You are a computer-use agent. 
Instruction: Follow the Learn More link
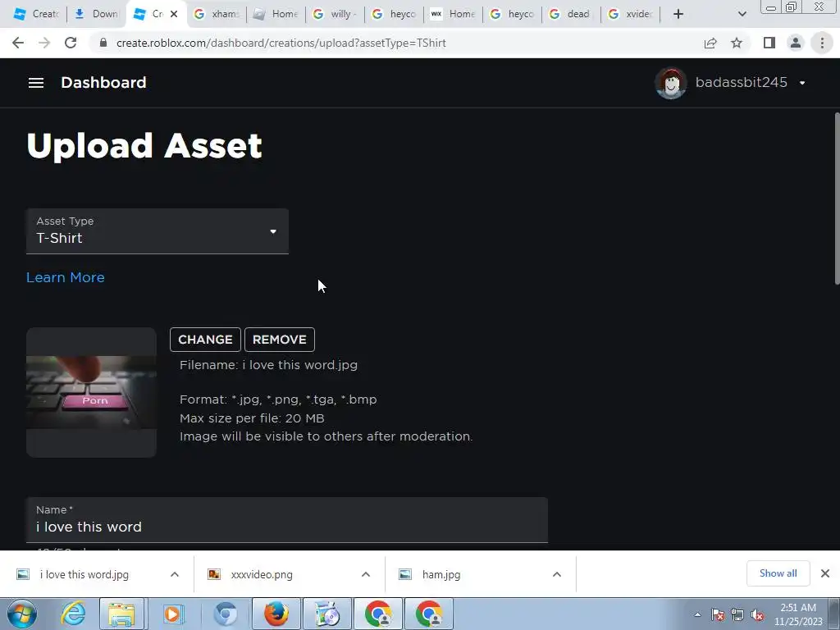point(66,277)
